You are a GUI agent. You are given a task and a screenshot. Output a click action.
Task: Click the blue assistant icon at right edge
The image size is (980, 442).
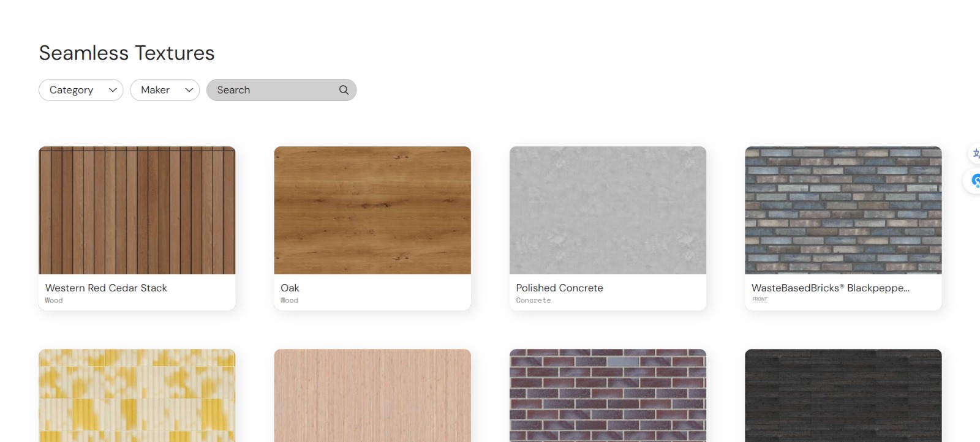tap(975, 181)
